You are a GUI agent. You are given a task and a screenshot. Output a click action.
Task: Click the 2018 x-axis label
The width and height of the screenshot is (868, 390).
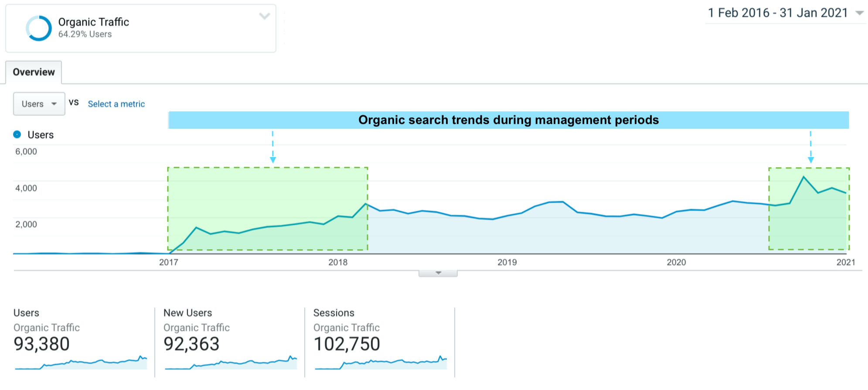click(338, 262)
